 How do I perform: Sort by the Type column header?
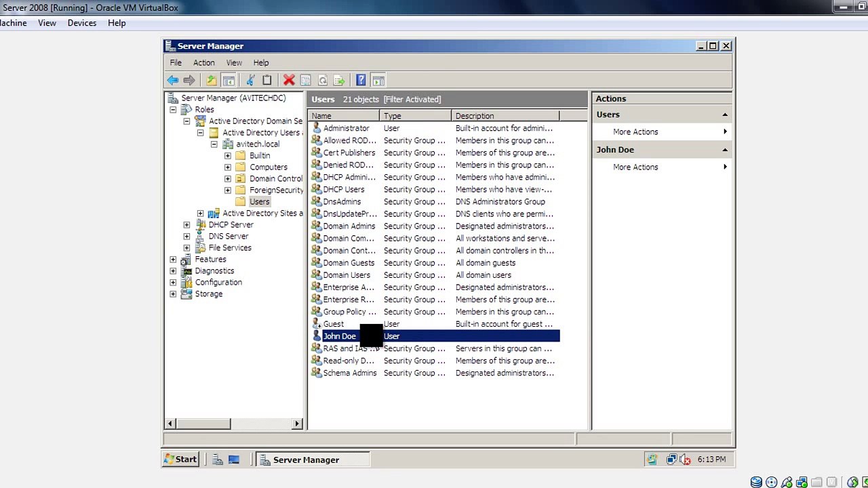click(x=416, y=116)
